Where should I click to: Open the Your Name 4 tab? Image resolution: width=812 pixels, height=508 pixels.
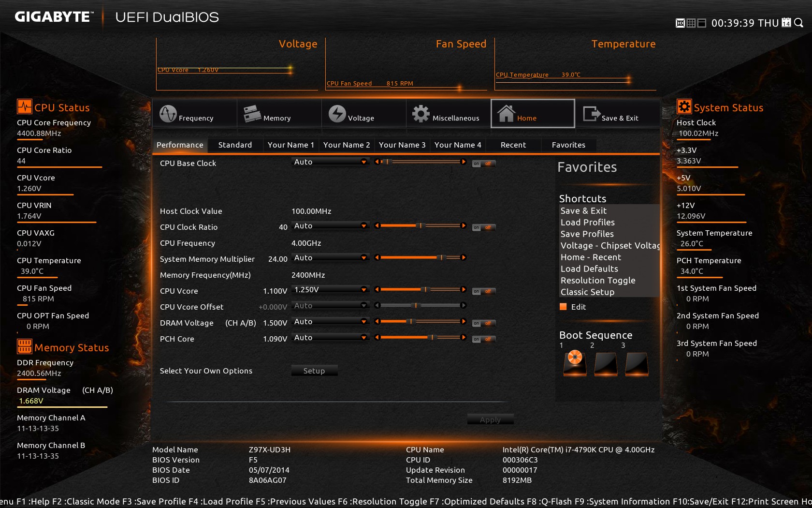pos(458,145)
